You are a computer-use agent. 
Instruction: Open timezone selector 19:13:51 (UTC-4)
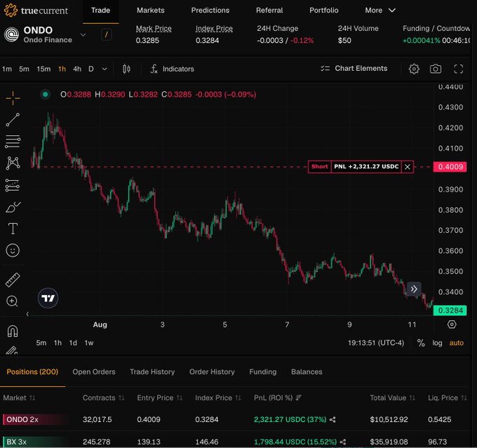point(376,343)
